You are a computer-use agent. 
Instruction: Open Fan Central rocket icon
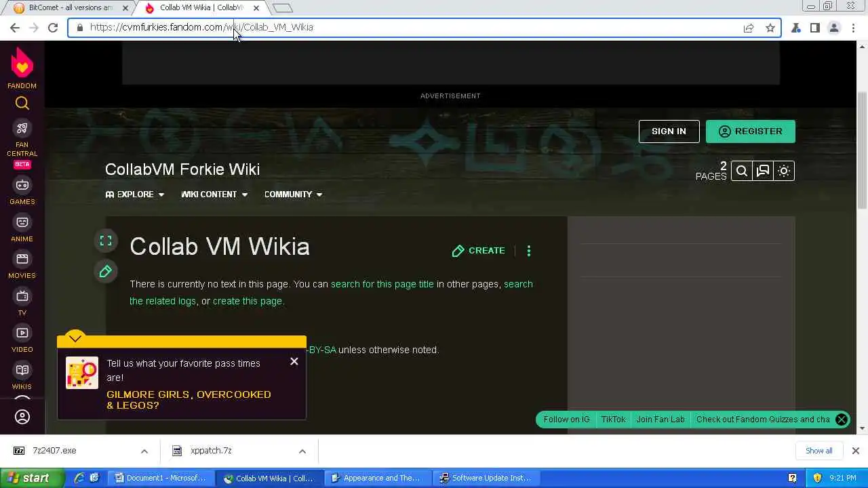tap(22, 129)
